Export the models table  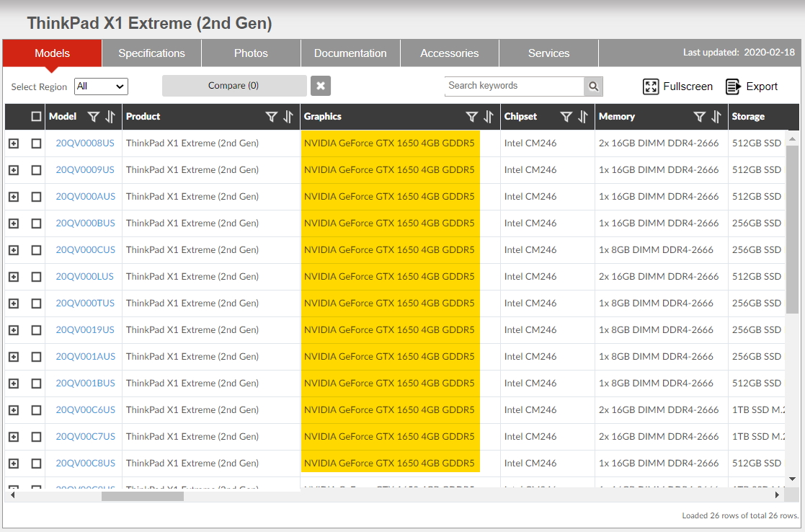coord(752,87)
